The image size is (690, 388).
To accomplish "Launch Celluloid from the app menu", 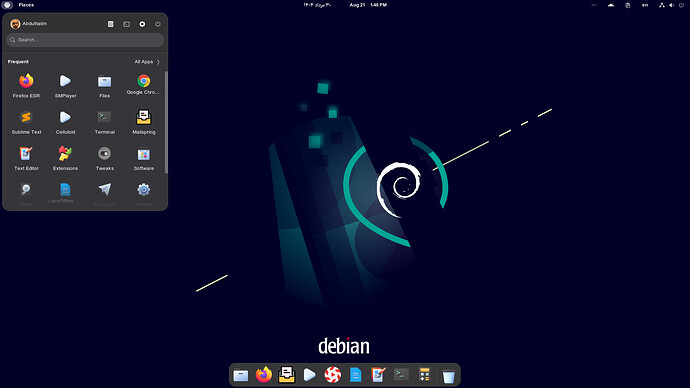I will pyautogui.click(x=65, y=122).
